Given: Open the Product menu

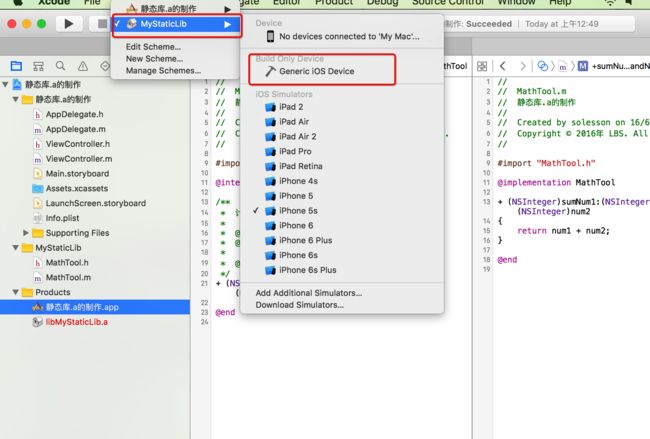Looking at the screenshot, I should click(x=334, y=2).
